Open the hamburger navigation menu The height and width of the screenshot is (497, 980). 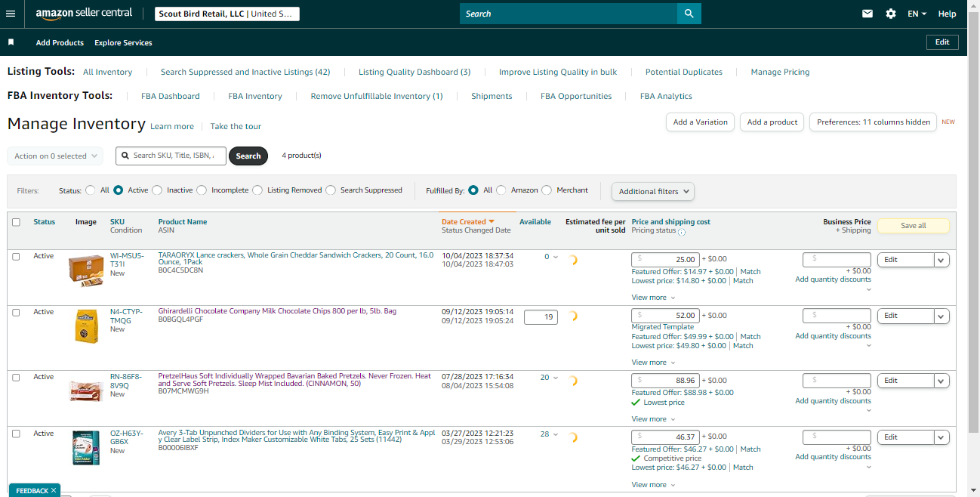tap(11, 14)
